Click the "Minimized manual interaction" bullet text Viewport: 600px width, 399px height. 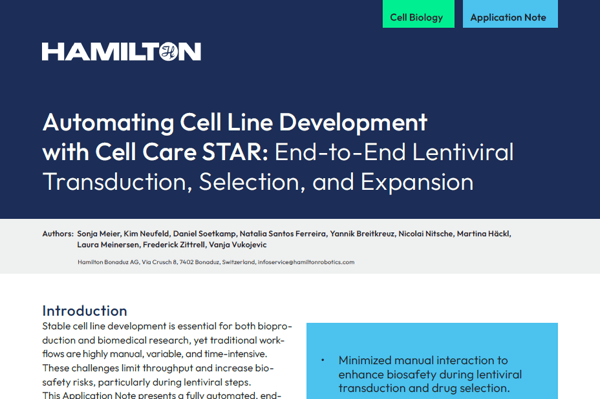430,374
